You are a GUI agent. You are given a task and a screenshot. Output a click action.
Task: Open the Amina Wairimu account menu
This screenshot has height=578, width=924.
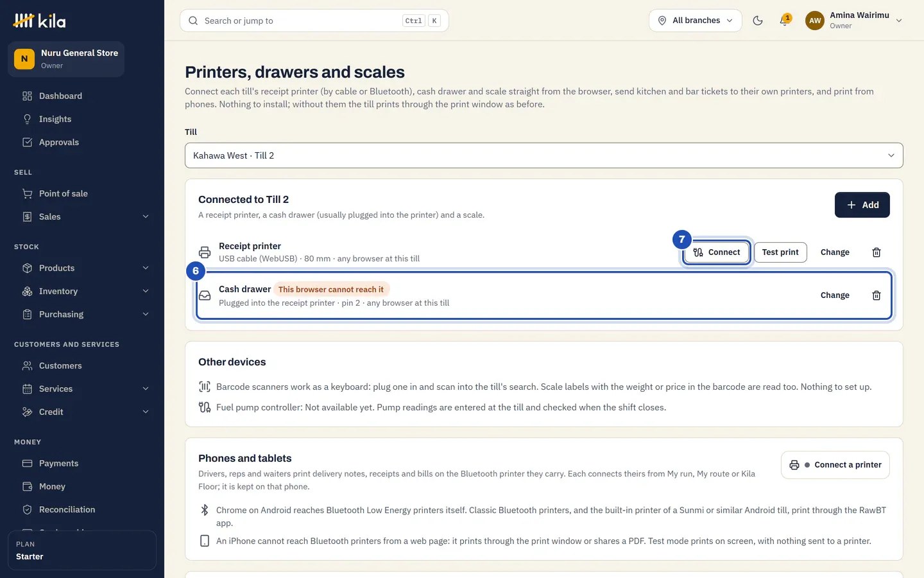(x=855, y=21)
